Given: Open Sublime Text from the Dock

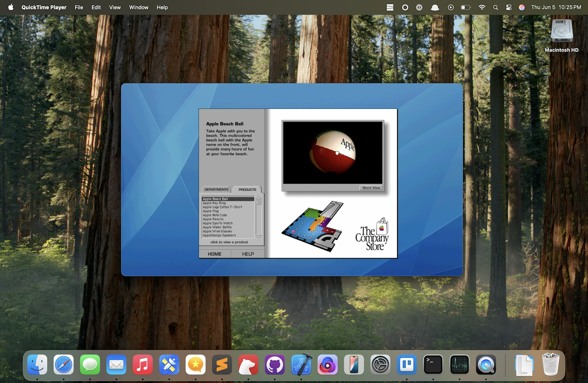Looking at the screenshot, I should pos(222,365).
